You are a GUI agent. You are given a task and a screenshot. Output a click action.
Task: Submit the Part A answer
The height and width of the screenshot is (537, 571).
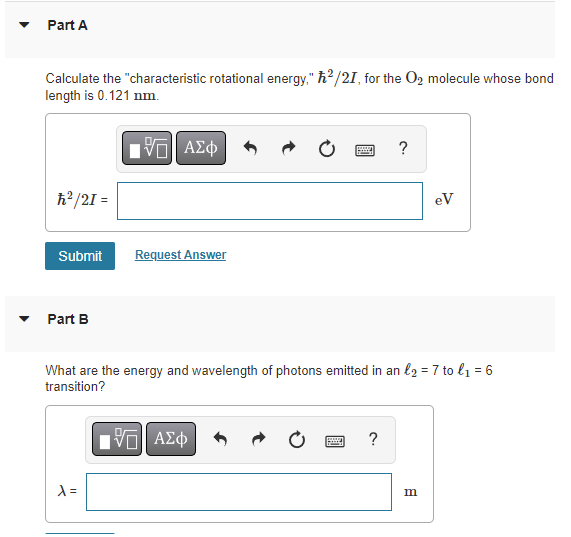(x=80, y=256)
